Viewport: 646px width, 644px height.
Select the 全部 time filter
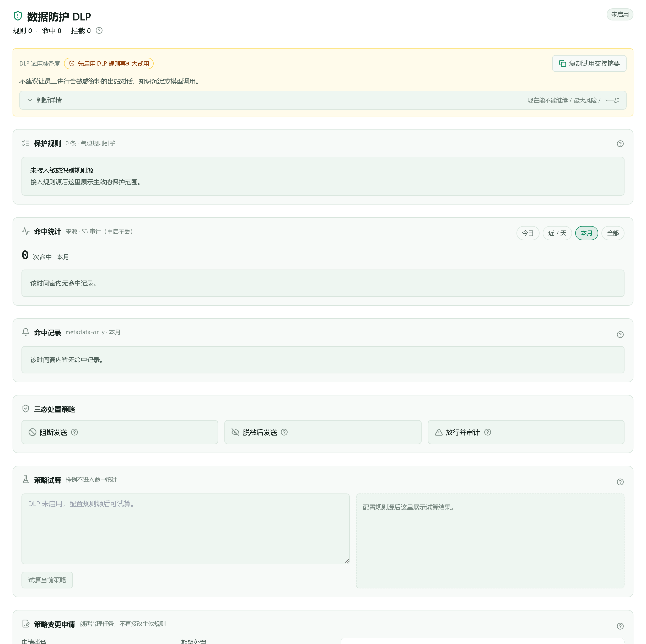tap(612, 233)
